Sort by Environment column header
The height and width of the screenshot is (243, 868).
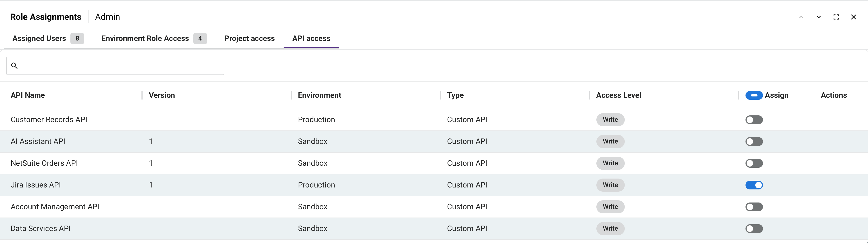(319, 95)
